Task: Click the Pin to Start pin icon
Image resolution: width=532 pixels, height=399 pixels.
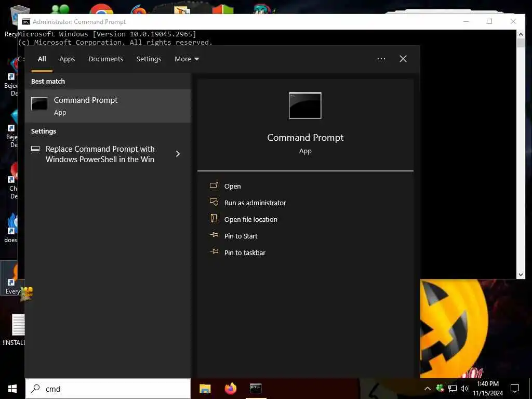Action: coord(214,235)
